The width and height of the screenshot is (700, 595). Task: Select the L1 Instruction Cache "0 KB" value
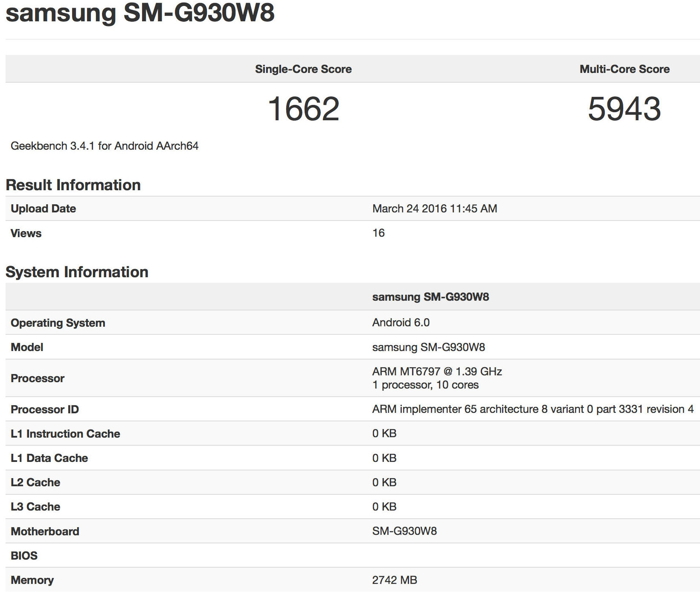point(384,433)
